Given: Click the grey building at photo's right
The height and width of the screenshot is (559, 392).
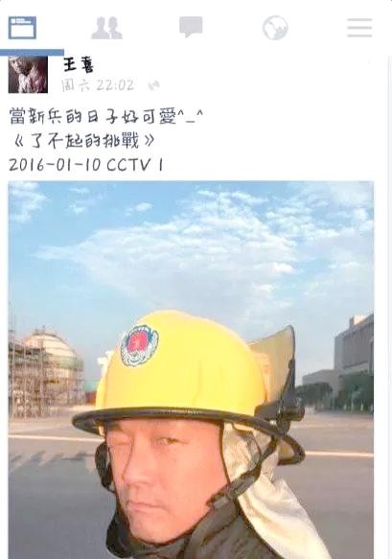Looking at the screenshot, I should pyautogui.click(x=354, y=361).
